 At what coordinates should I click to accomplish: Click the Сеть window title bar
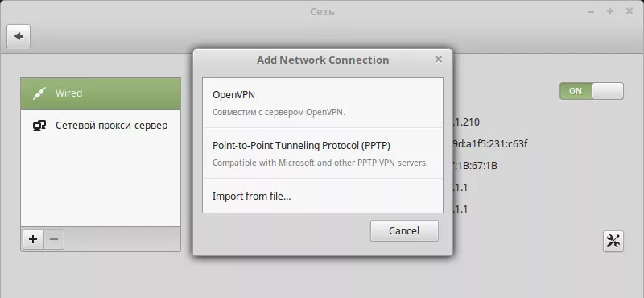[323, 12]
